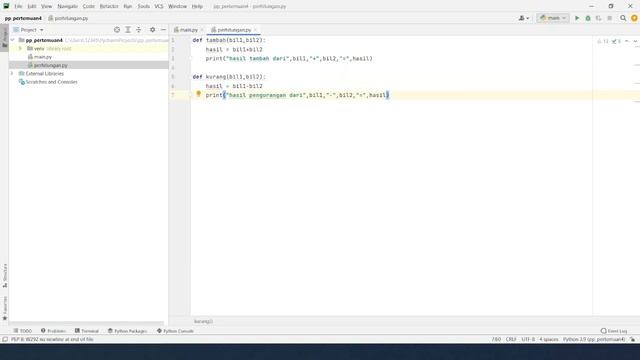Screen dimensions: 640x360
Task: Click the Stop square icon
Action: click(609, 18)
